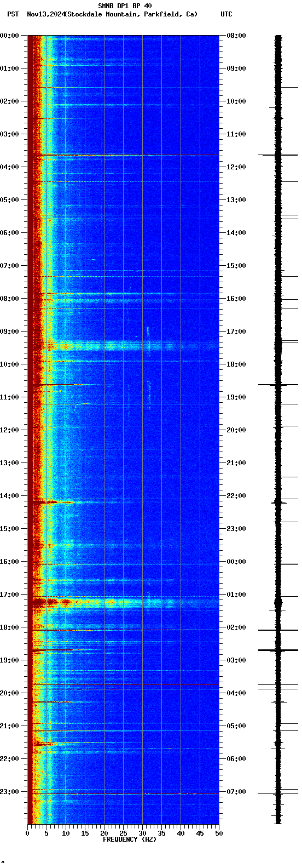Click the '00:00' PST time label

pyautogui.click(x=10, y=36)
